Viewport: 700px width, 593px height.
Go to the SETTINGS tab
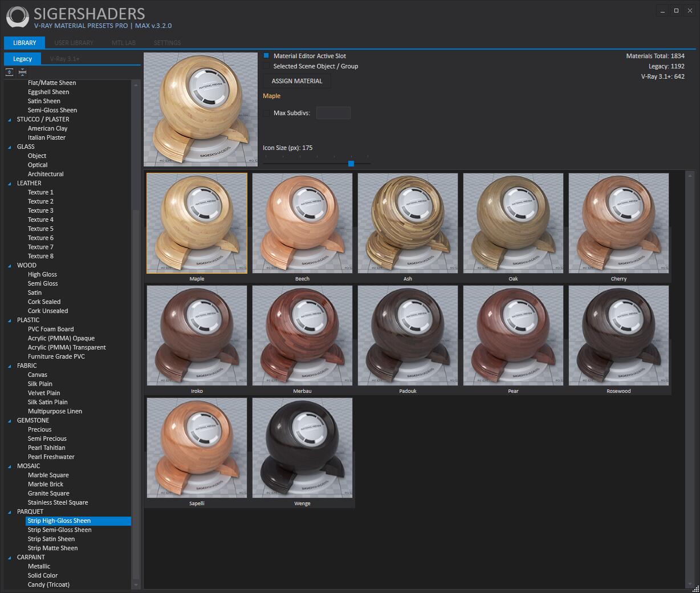click(167, 43)
